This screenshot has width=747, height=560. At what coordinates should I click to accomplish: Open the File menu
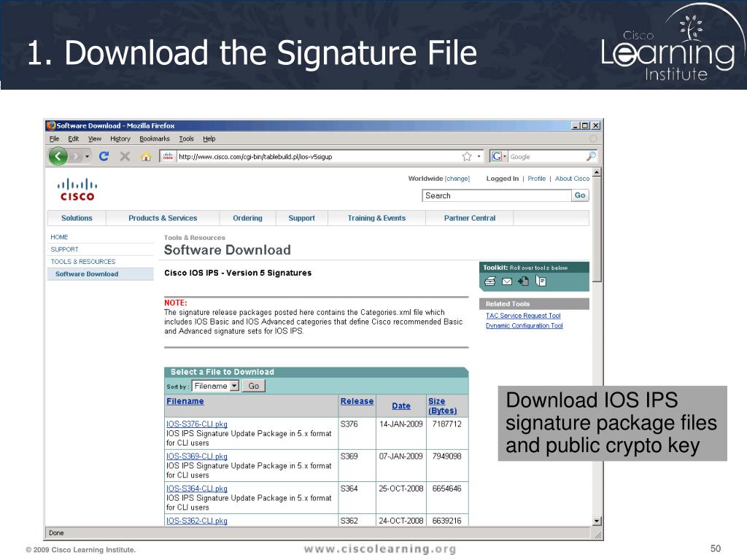[54, 139]
